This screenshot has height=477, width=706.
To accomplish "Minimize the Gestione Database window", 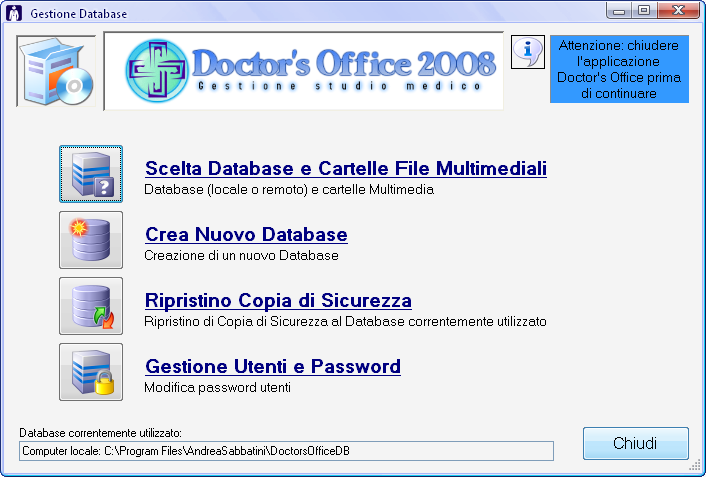I will coord(619,10).
